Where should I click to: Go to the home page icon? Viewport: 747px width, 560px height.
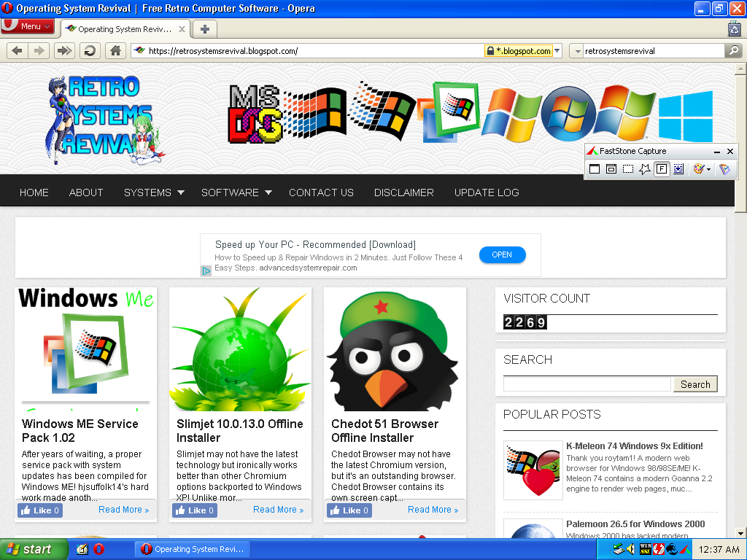[115, 50]
